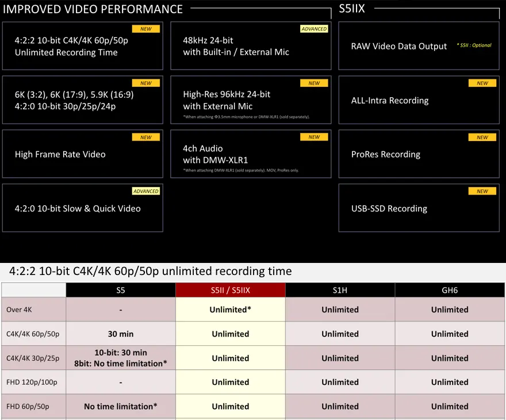
Task: Click S1H 'Unlimited' cell in FHD 60p/50p row
Action: click(340, 406)
